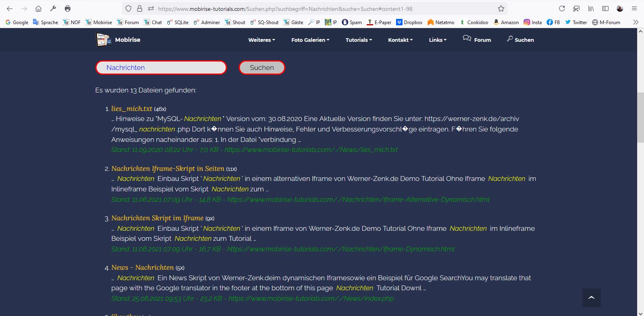The image size is (644, 316).
Task: Expand the Tutorials dropdown menu
Action: click(359, 40)
